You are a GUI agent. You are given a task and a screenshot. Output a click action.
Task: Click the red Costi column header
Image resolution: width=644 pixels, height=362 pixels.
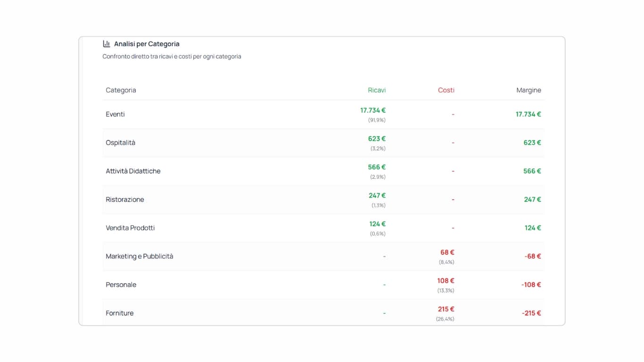pos(446,90)
